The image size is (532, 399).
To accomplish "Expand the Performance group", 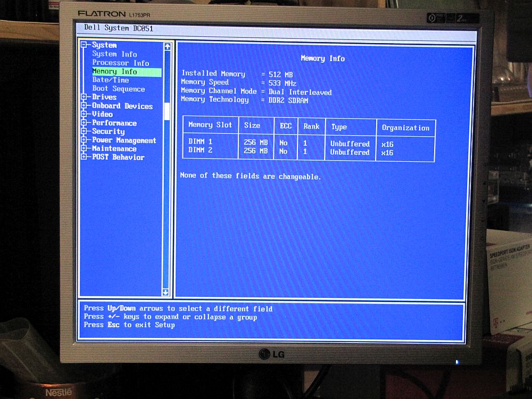I will pos(84,122).
